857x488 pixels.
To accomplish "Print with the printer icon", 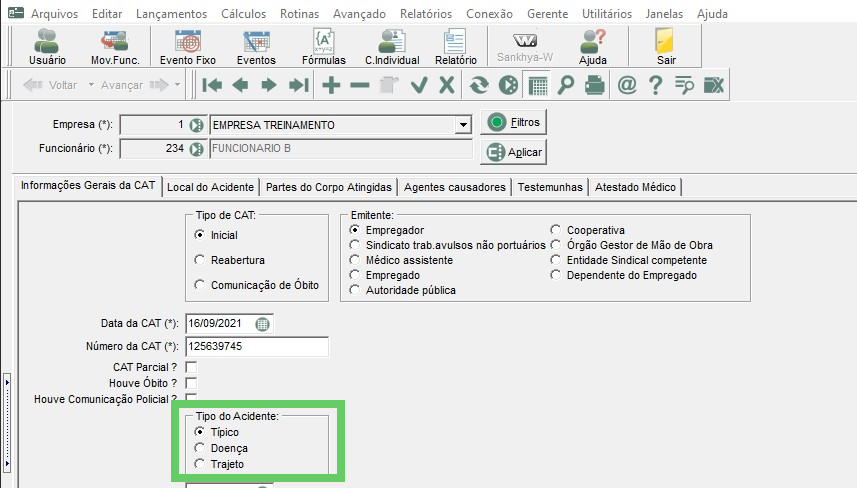I will [594, 85].
